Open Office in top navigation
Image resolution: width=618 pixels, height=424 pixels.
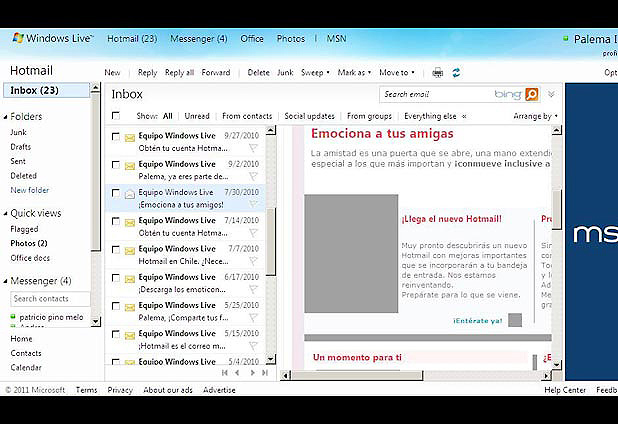click(x=252, y=39)
